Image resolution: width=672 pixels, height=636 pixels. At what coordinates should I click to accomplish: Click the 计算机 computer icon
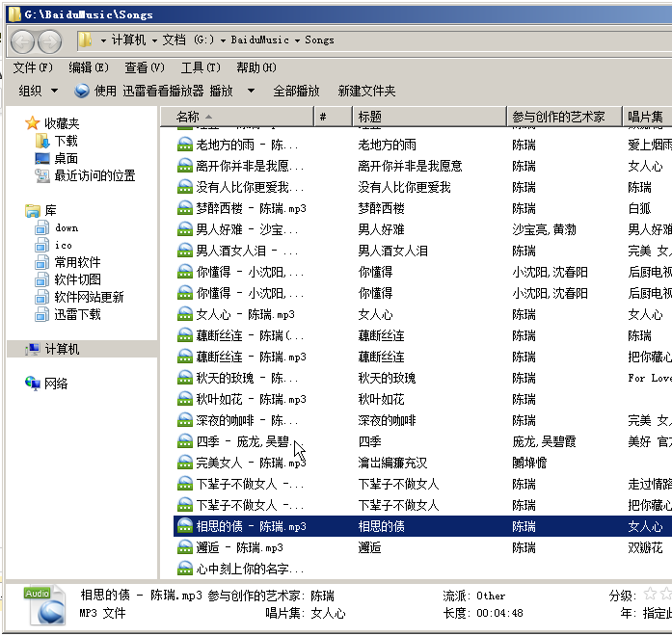tap(33, 349)
